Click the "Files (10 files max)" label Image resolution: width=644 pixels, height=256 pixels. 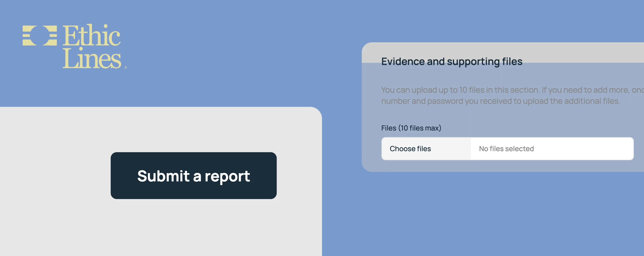tap(411, 128)
